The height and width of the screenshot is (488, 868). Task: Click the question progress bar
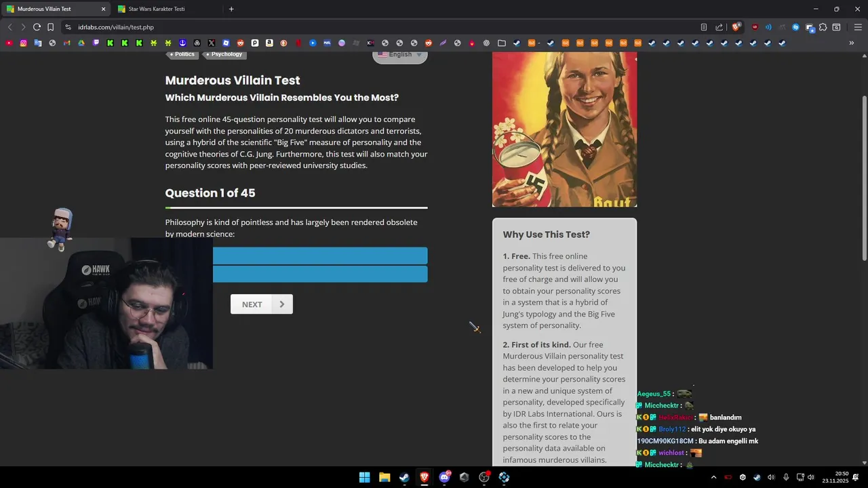coord(296,207)
